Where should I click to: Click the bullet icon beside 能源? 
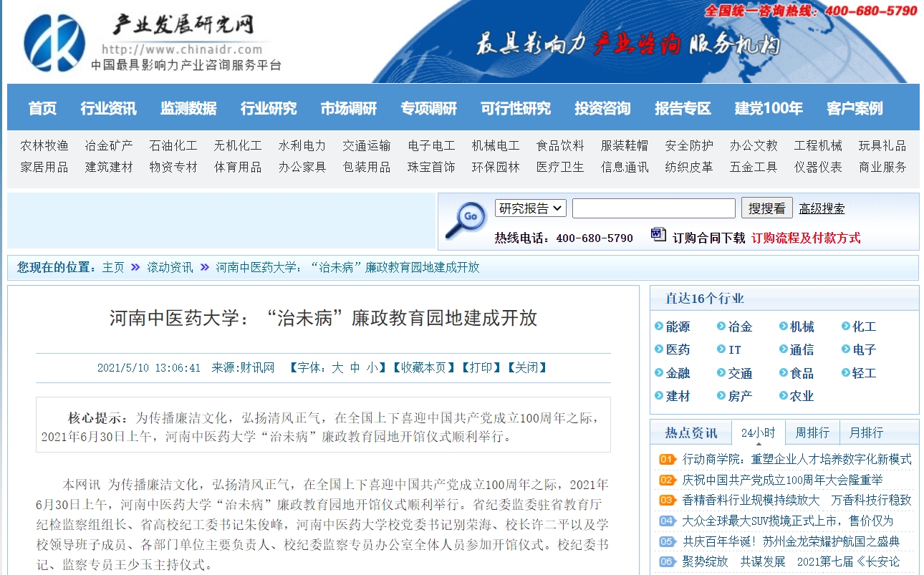point(659,327)
